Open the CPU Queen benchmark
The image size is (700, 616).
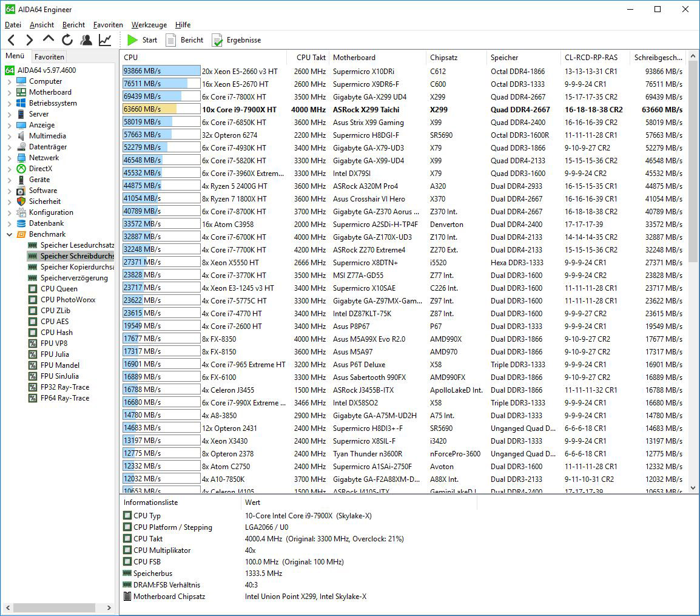(x=53, y=289)
